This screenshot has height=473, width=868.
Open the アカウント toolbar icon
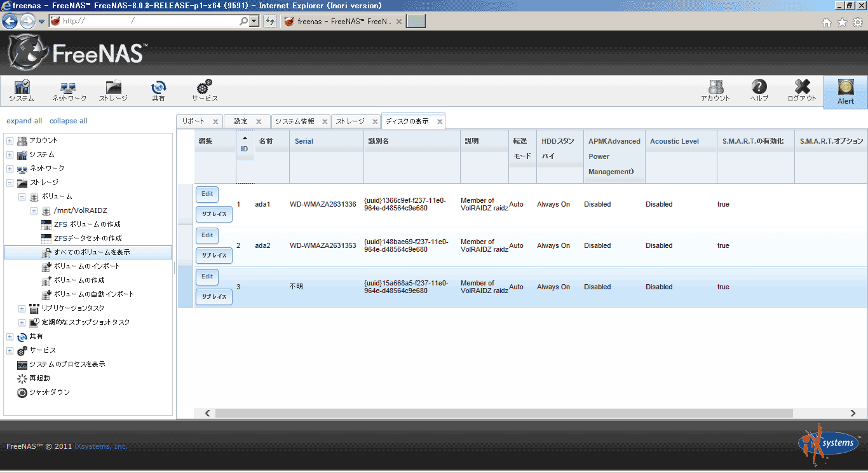click(715, 91)
